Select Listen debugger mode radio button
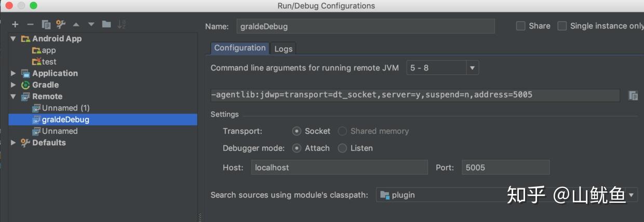 click(342, 148)
